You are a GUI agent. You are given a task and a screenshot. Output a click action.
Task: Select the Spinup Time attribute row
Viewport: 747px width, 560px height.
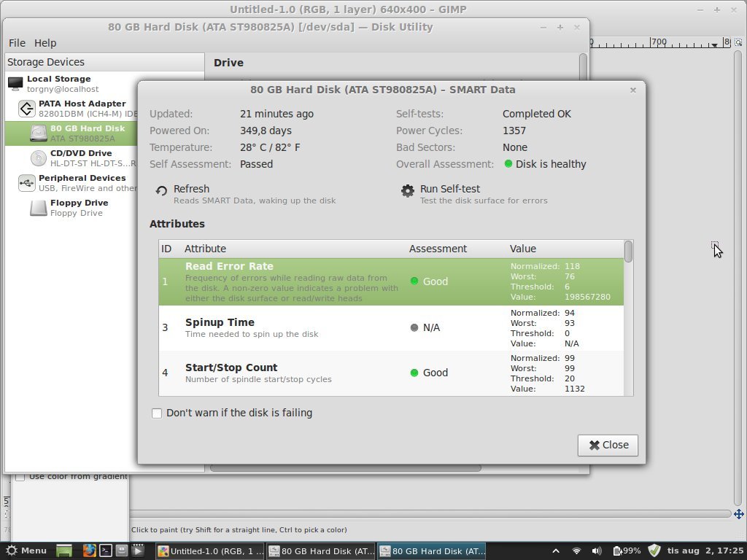click(x=391, y=328)
